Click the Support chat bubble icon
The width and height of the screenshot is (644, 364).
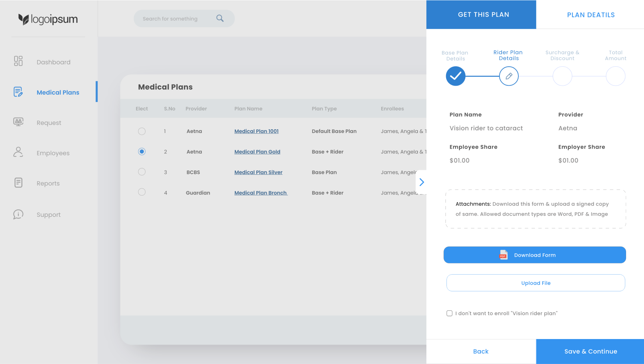click(18, 214)
